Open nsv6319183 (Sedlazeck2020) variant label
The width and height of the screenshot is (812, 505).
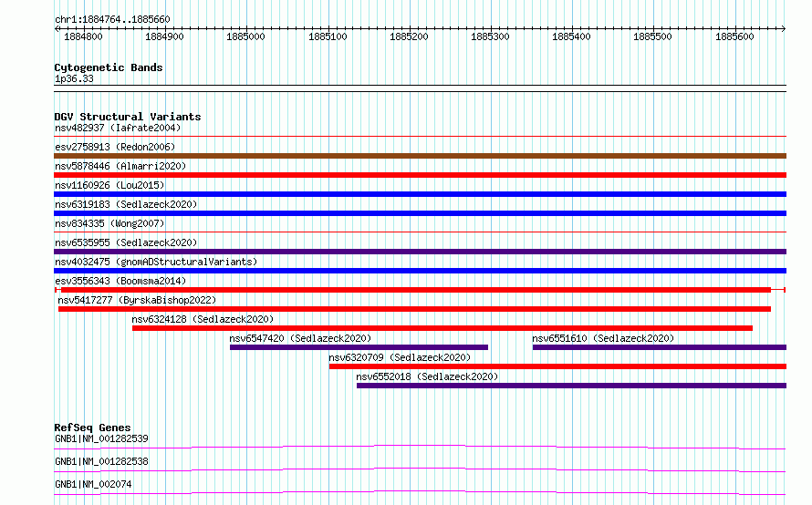point(126,204)
